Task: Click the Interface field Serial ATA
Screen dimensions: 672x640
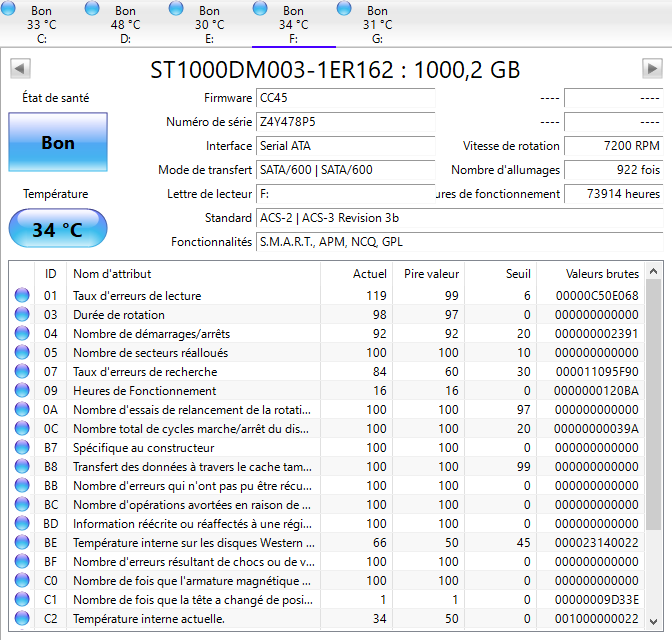Action: 345,146
